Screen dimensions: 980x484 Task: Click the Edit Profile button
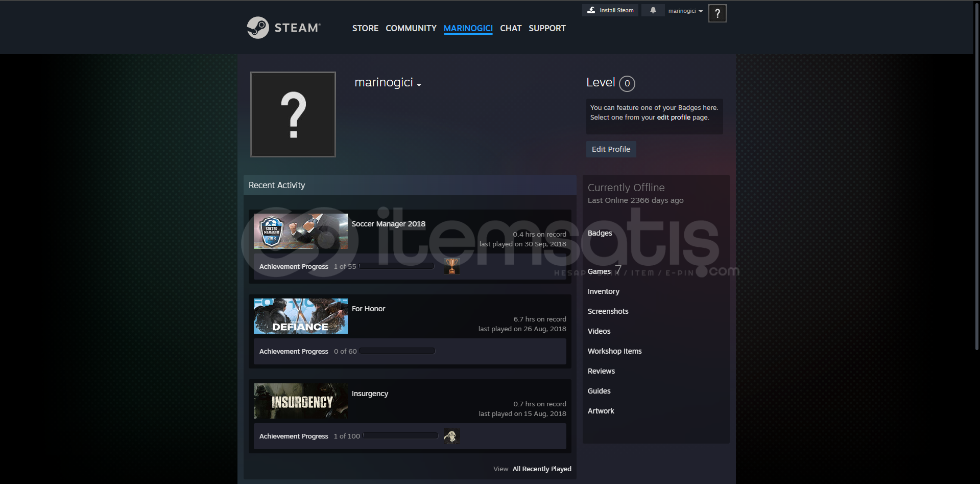(611, 149)
